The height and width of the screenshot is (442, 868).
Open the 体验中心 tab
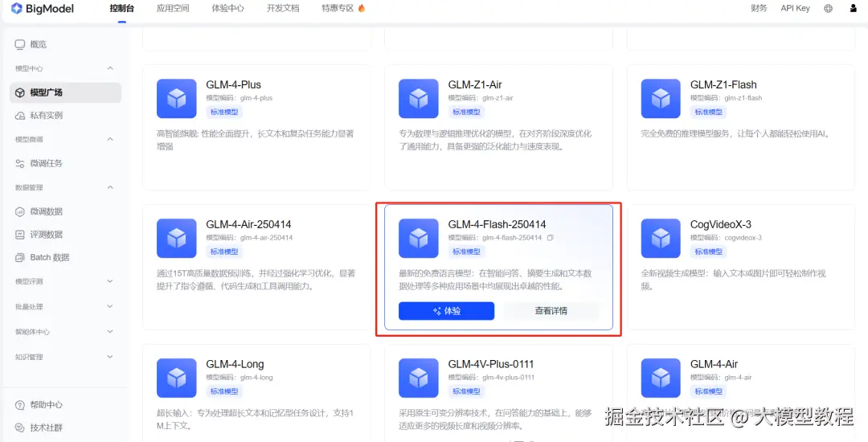pyautogui.click(x=228, y=8)
